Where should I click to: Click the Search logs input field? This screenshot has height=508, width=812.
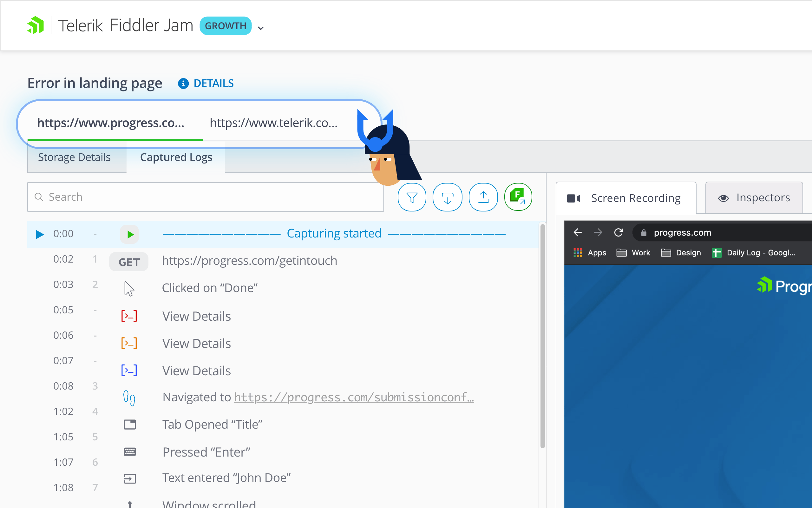point(205,197)
